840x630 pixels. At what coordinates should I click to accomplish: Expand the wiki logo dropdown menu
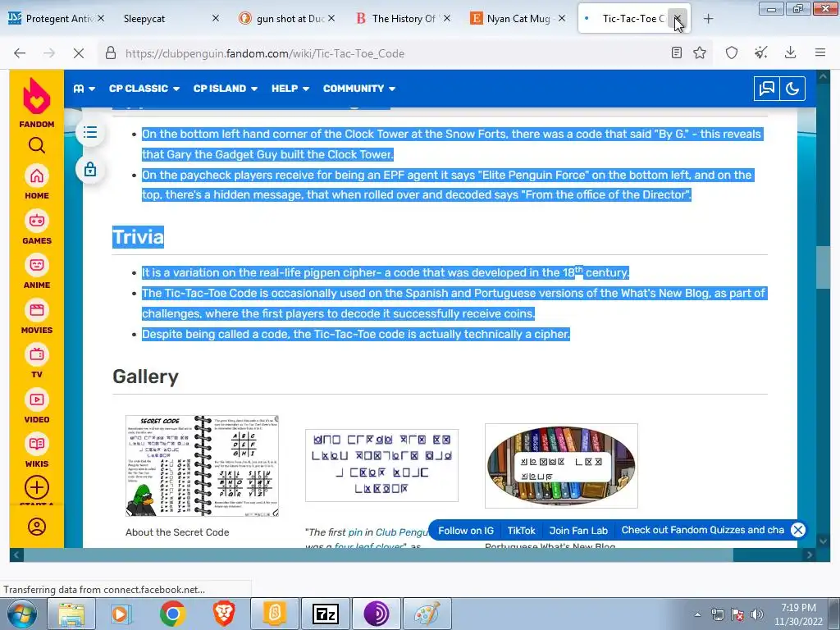(x=84, y=89)
